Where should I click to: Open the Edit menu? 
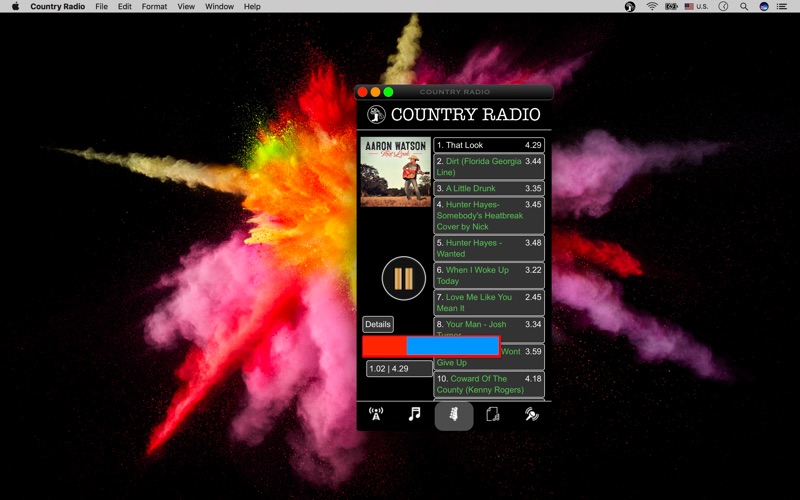pyautogui.click(x=124, y=7)
